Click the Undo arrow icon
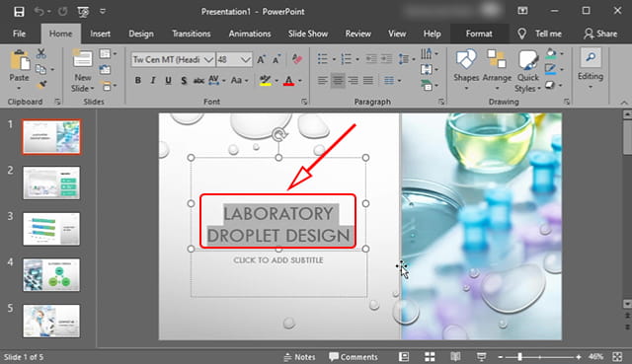 [39, 11]
